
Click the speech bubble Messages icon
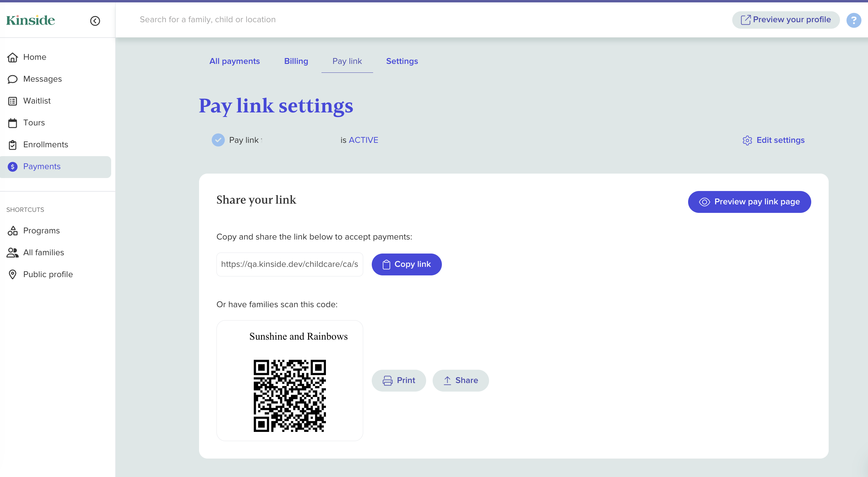(x=13, y=79)
